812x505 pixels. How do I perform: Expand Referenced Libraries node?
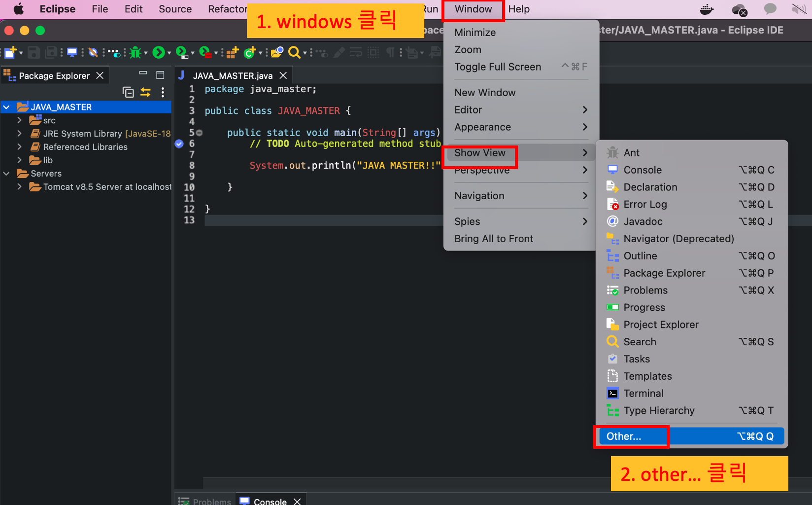(x=19, y=147)
